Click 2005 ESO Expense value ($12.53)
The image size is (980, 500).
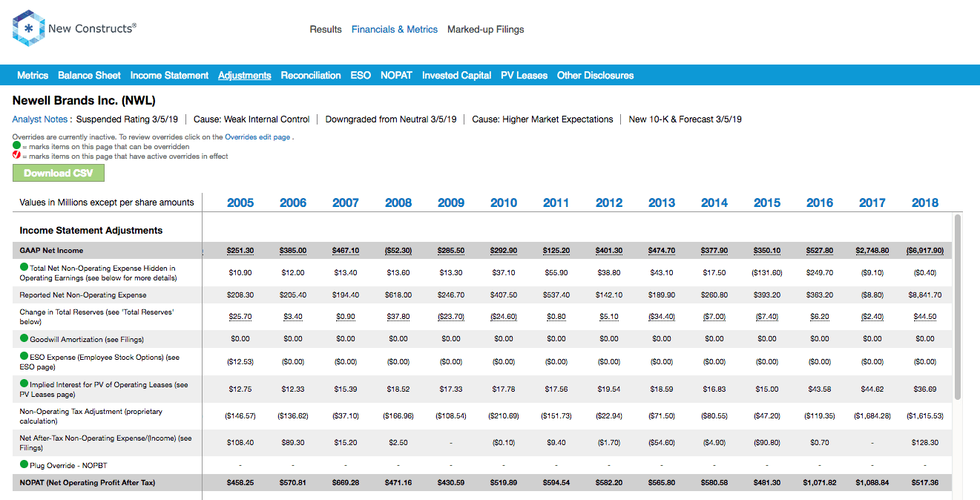pos(240,362)
